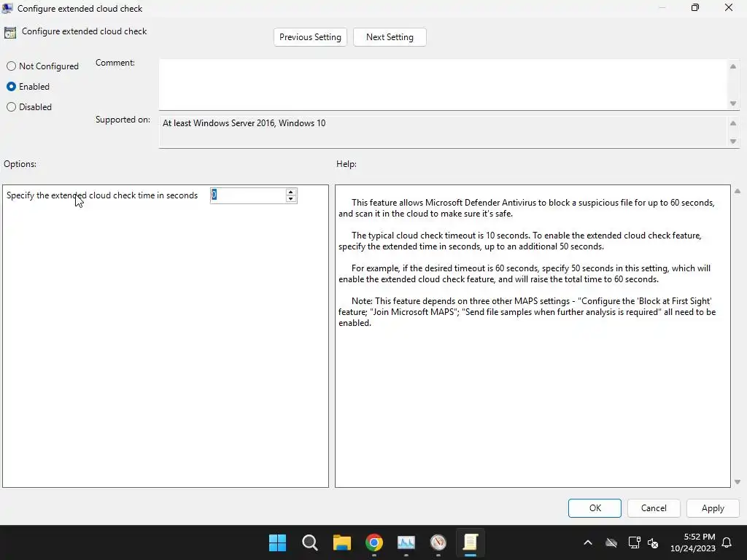Screen dimensions: 747x560
Task: Click the help paragraph starting 'The typical cloud check'
Action: pos(519,241)
